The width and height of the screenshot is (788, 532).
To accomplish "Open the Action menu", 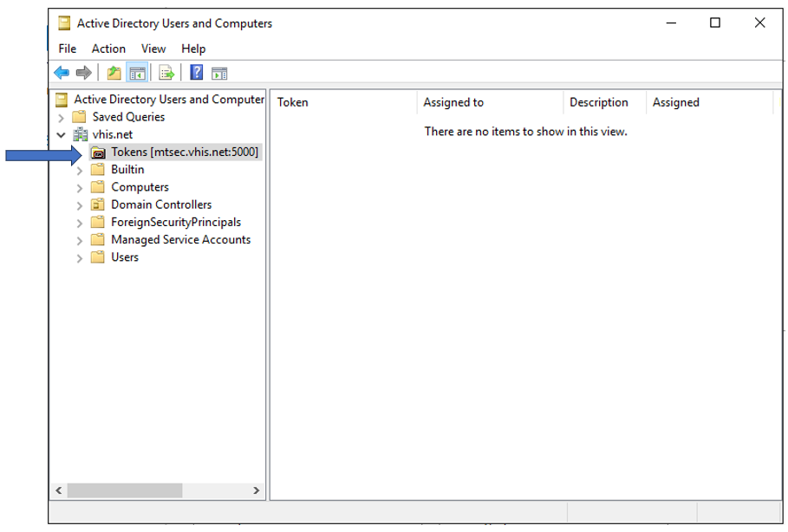I will [x=108, y=49].
